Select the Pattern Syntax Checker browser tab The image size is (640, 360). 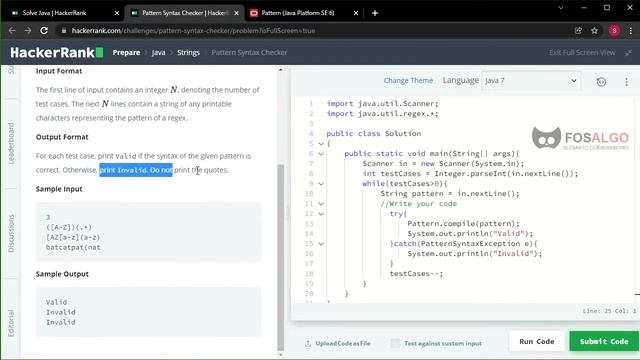(185, 13)
